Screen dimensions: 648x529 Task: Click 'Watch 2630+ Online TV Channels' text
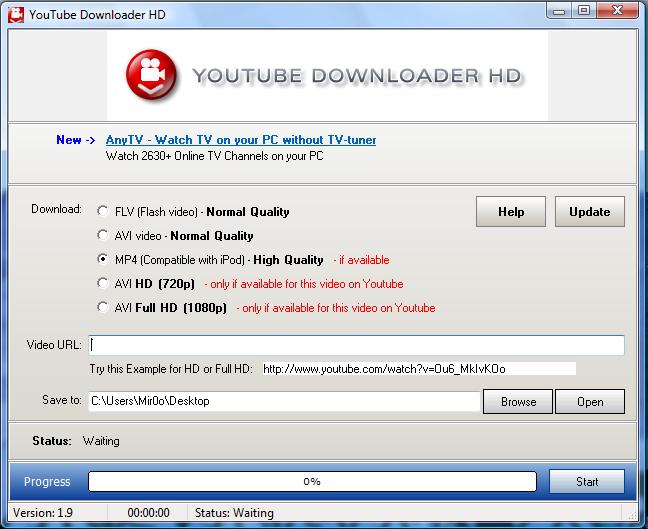(214, 156)
